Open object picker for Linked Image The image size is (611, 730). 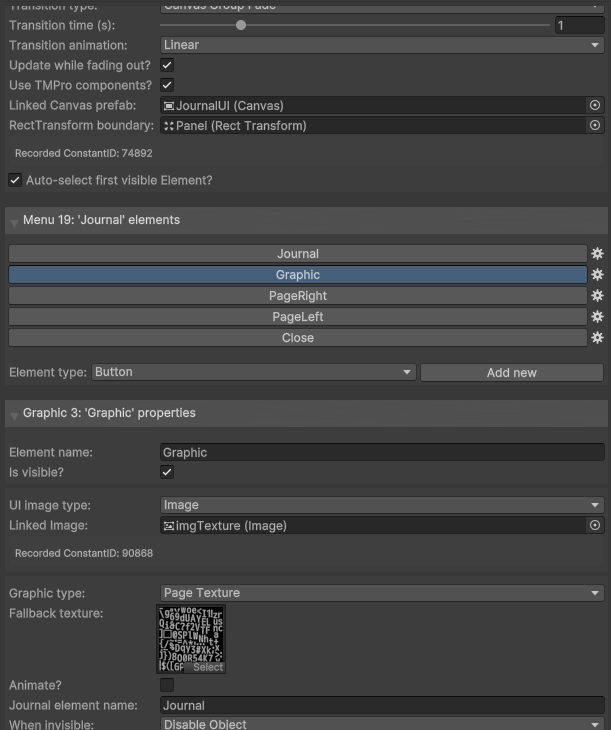(x=595, y=525)
